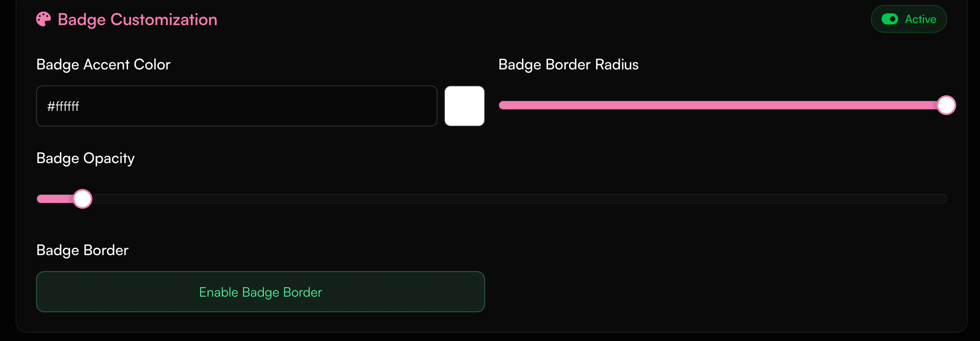Click the Badge Opacity slider handle
The height and width of the screenshot is (341, 980).
82,199
